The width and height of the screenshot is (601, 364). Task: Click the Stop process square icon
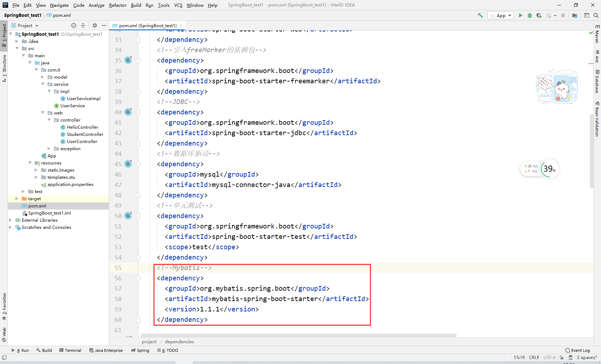pyautogui.click(x=563, y=15)
